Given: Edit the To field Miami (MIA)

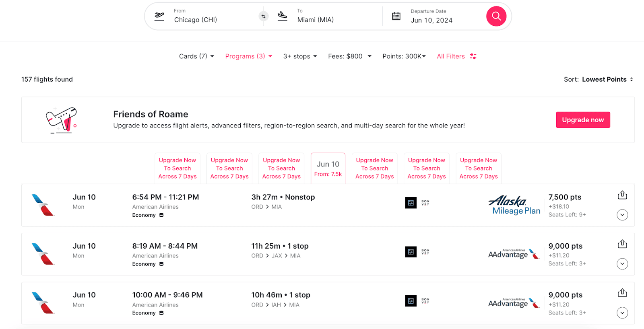Looking at the screenshot, I should coord(316,20).
